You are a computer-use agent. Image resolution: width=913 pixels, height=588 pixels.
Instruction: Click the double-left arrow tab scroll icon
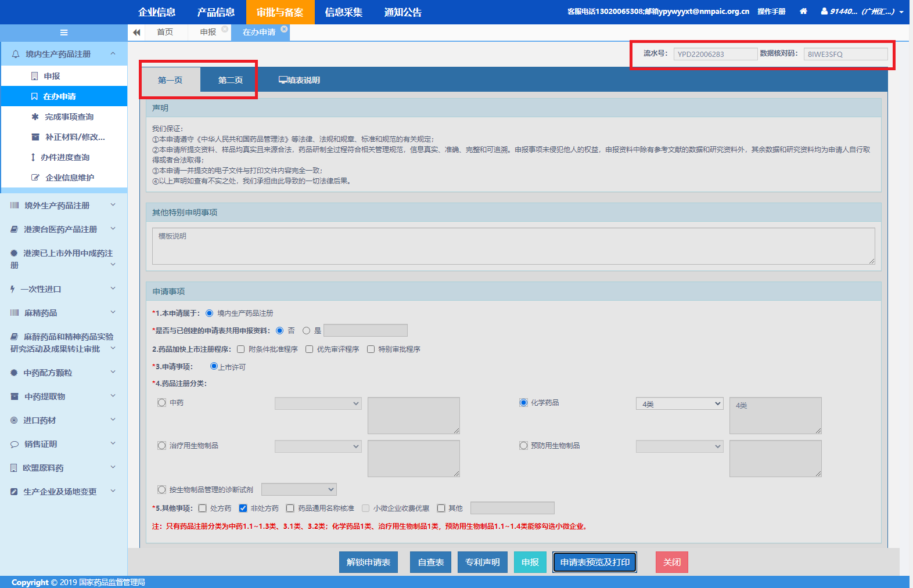coord(136,33)
